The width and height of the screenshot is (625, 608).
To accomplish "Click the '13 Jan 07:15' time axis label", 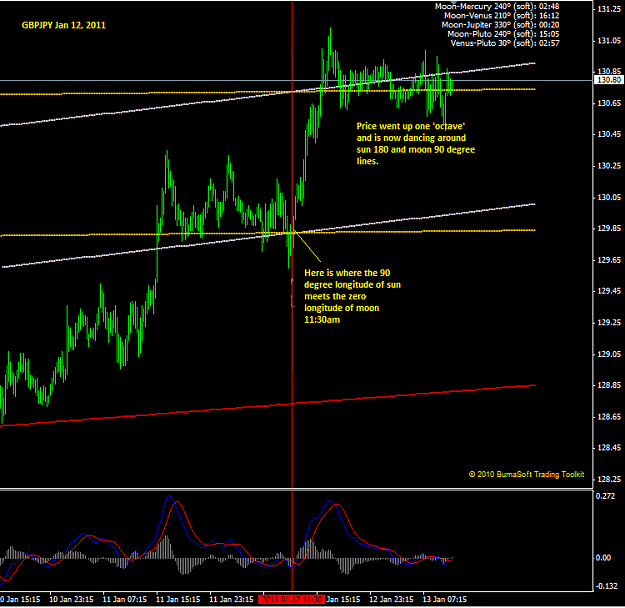I will tap(444, 599).
